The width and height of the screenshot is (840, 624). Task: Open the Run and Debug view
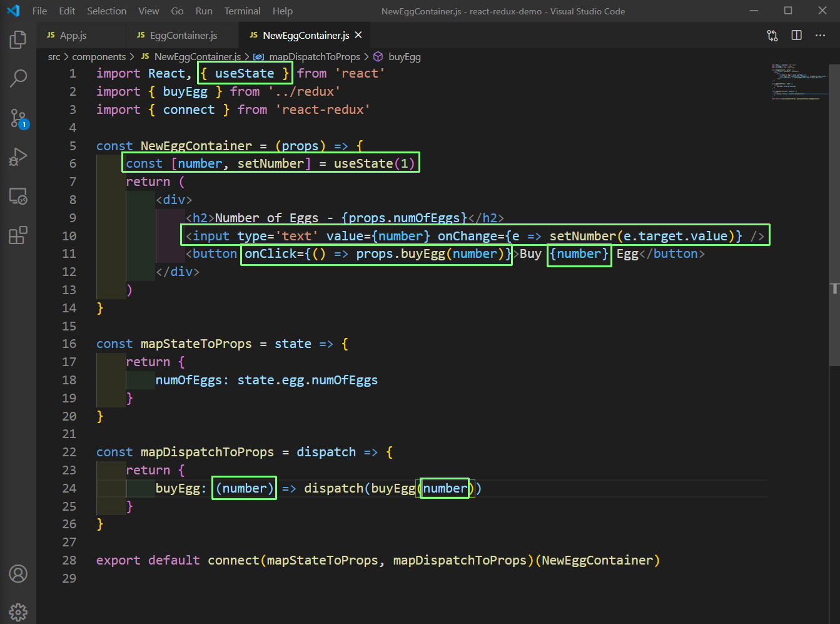[x=18, y=157]
